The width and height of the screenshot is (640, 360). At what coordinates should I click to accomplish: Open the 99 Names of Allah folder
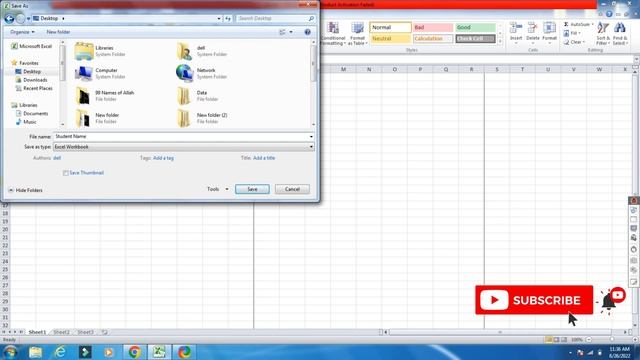coord(104,96)
